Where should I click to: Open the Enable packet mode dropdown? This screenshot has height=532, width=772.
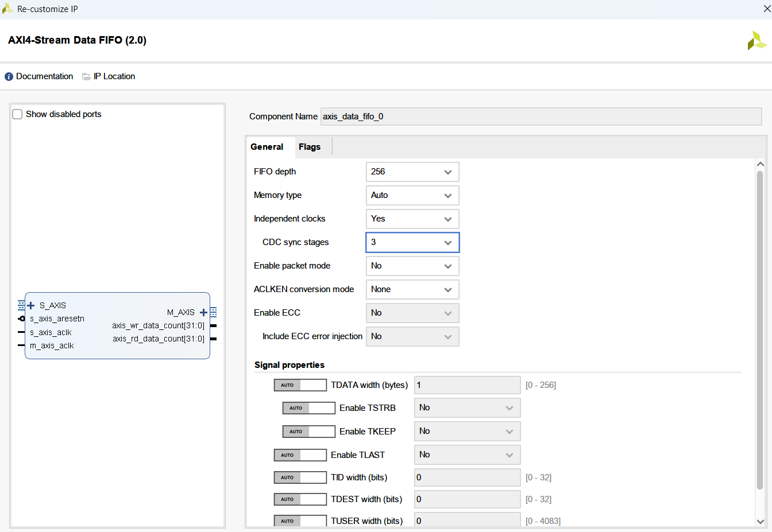pos(412,266)
